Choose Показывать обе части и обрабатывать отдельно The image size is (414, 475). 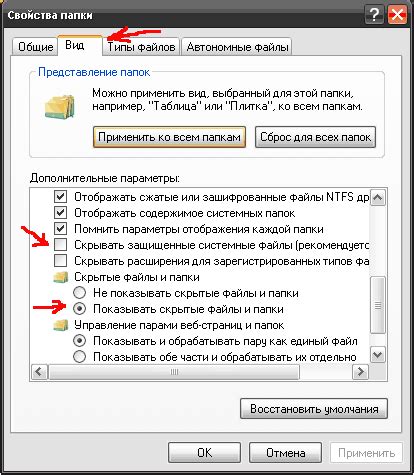(x=80, y=357)
